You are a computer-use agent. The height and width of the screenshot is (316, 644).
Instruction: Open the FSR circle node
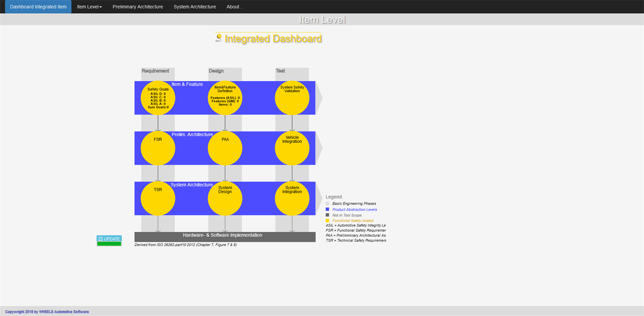tap(158, 148)
